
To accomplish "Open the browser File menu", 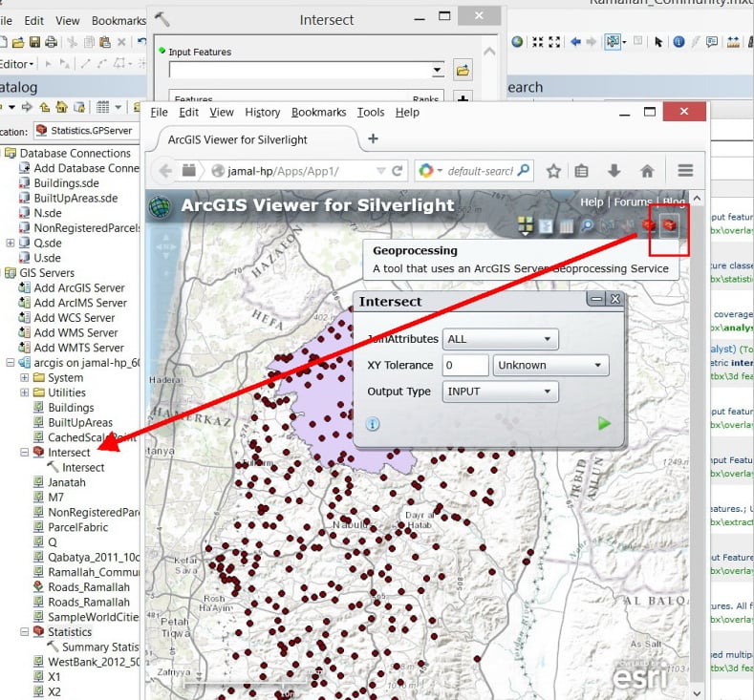I will pyautogui.click(x=160, y=112).
